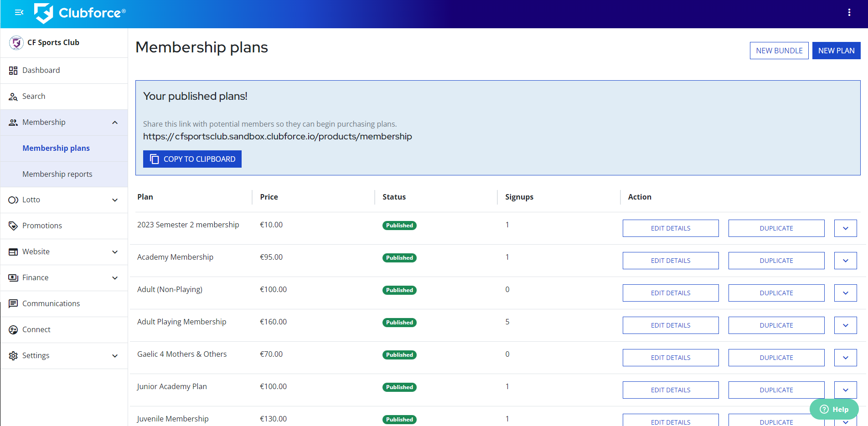
Task: Click the Lotto icon in the sidebar
Action: pos(13,200)
